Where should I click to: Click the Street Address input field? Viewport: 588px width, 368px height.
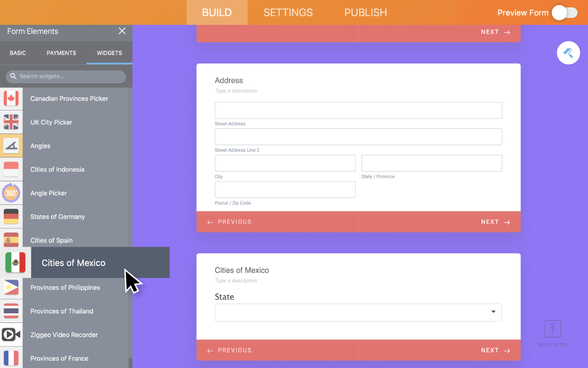point(358,110)
